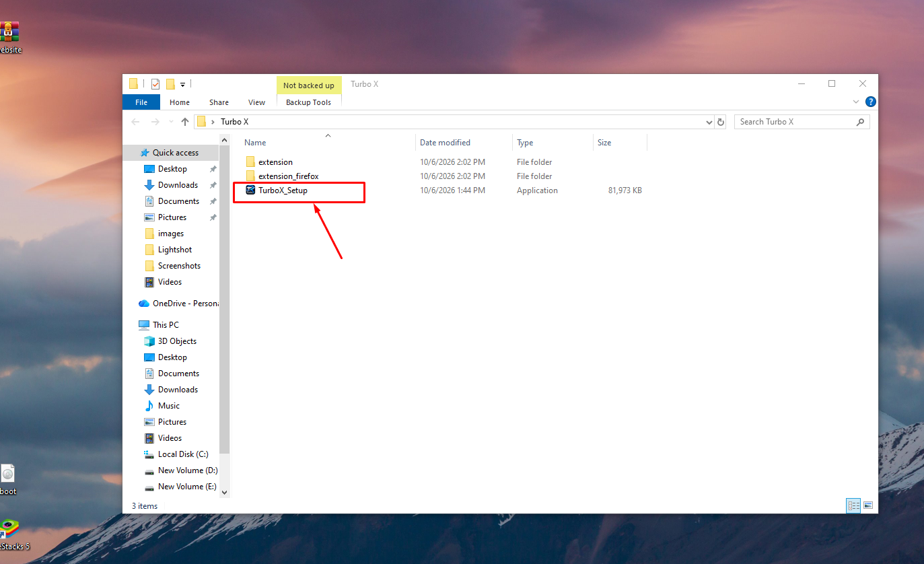This screenshot has width=924, height=564.
Task: Open the File menu tab
Action: tap(141, 102)
